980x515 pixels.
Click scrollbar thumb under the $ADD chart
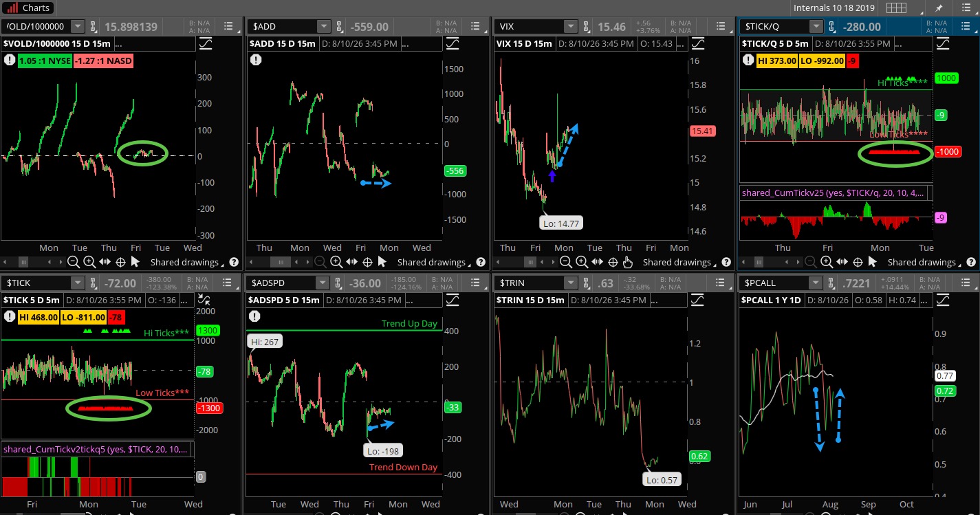[282, 262]
